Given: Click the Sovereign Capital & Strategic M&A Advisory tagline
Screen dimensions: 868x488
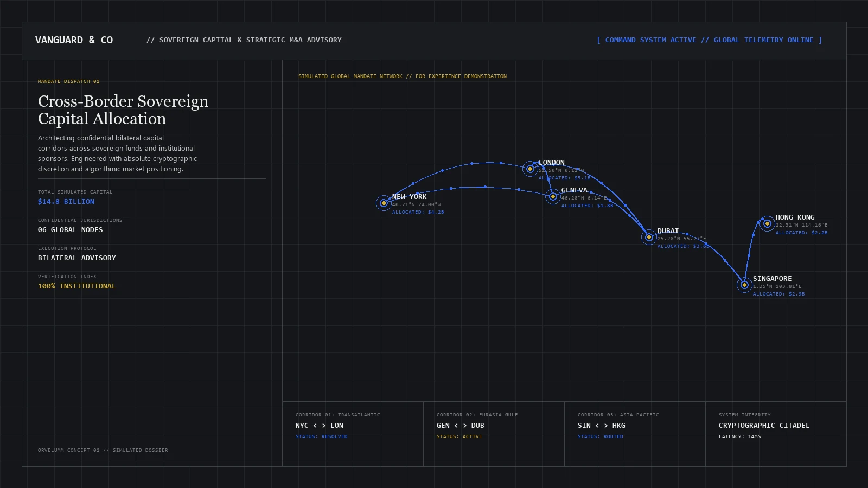Looking at the screenshot, I should click(x=244, y=40).
